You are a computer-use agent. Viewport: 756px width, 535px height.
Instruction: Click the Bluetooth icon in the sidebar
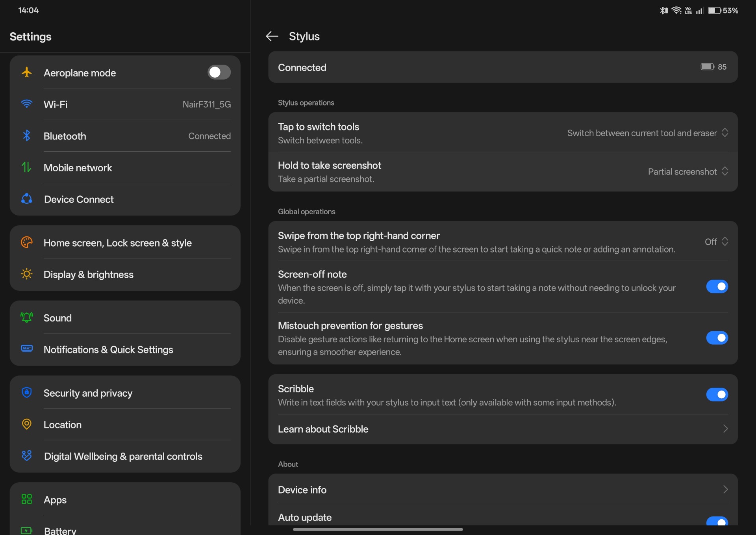click(x=26, y=136)
